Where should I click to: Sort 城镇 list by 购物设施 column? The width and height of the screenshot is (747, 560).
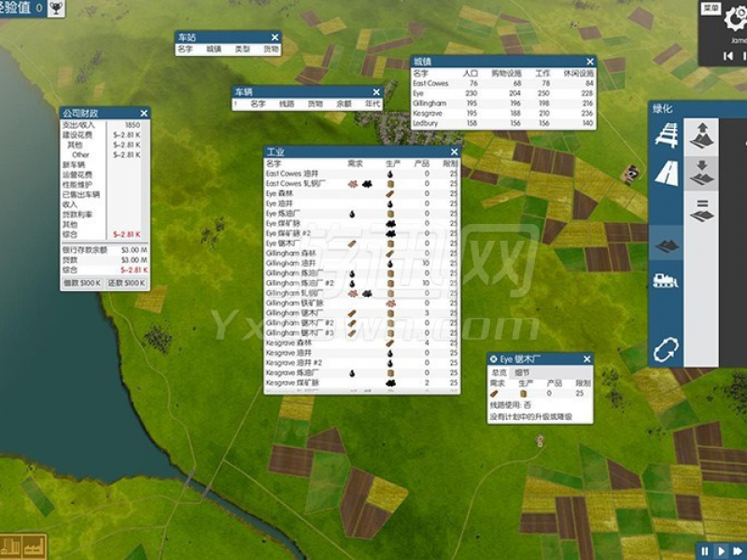pos(506,74)
